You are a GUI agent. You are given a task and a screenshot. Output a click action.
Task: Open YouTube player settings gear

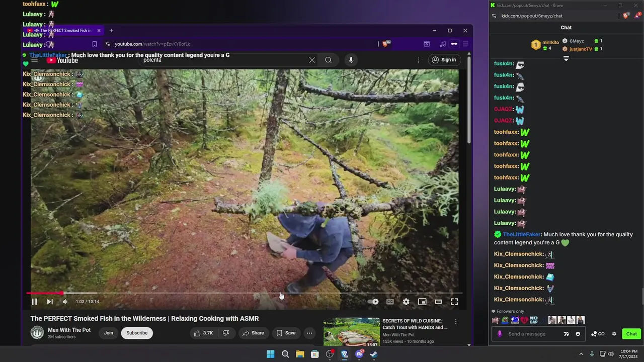(406, 302)
